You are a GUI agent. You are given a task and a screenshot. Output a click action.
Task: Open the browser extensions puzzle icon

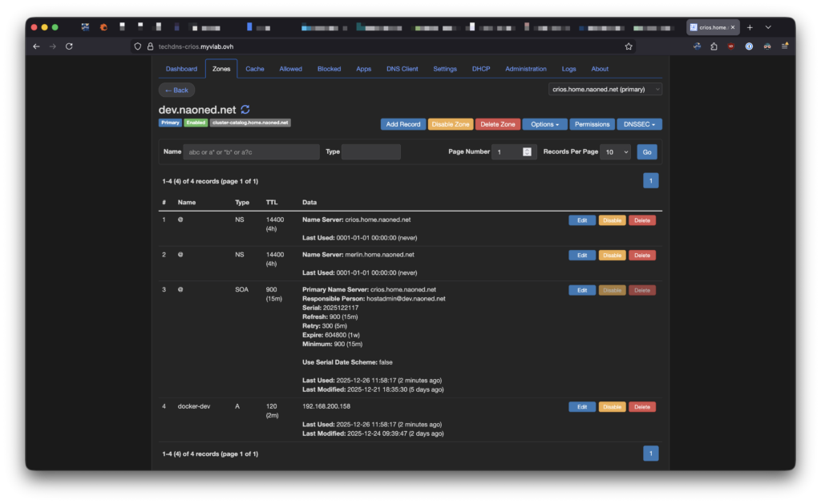click(714, 46)
